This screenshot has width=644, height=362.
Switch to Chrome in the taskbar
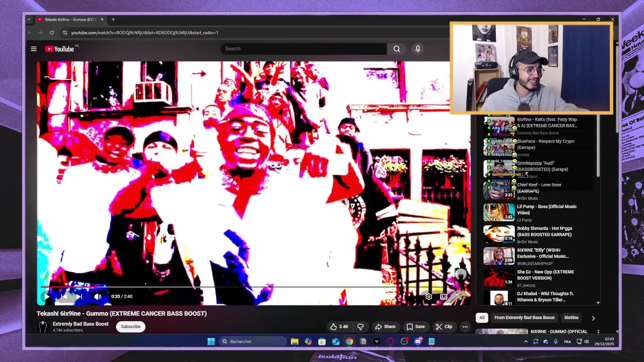(x=349, y=342)
